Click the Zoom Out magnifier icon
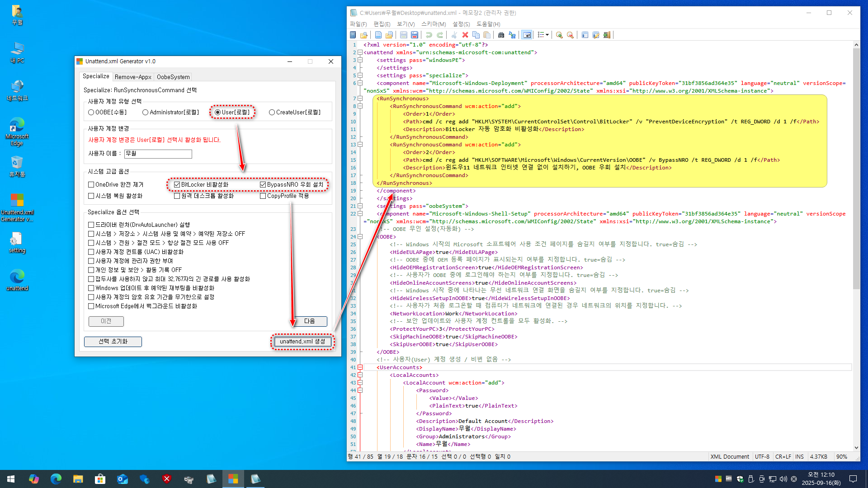Screen dimensions: 868x488 coord(570,35)
